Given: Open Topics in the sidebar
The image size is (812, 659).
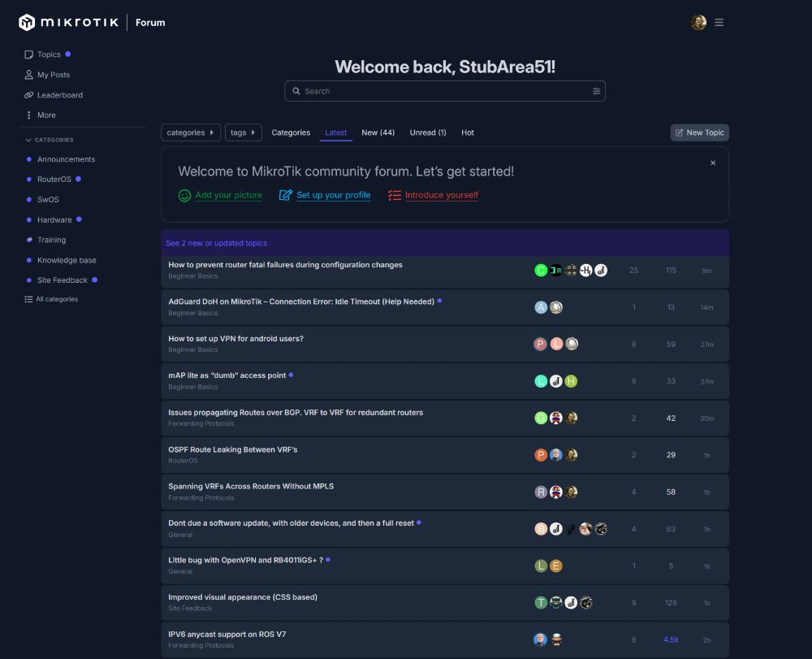Looking at the screenshot, I should (x=49, y=54).
